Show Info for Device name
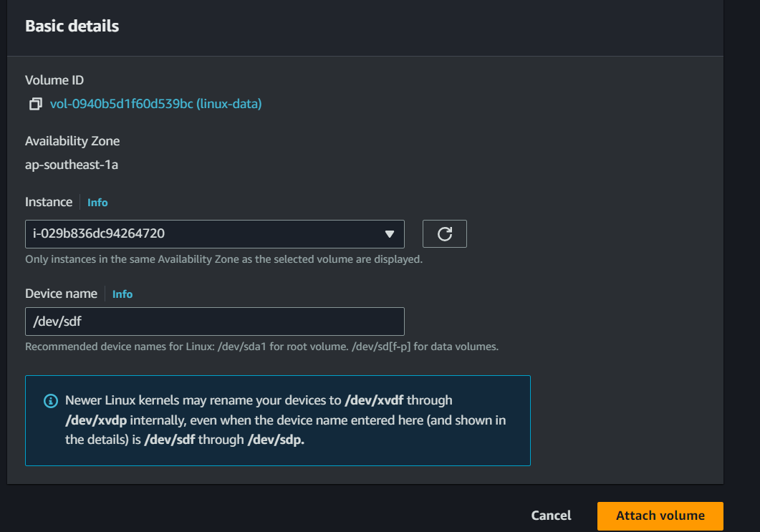760x532 pixels. [122, 294]
